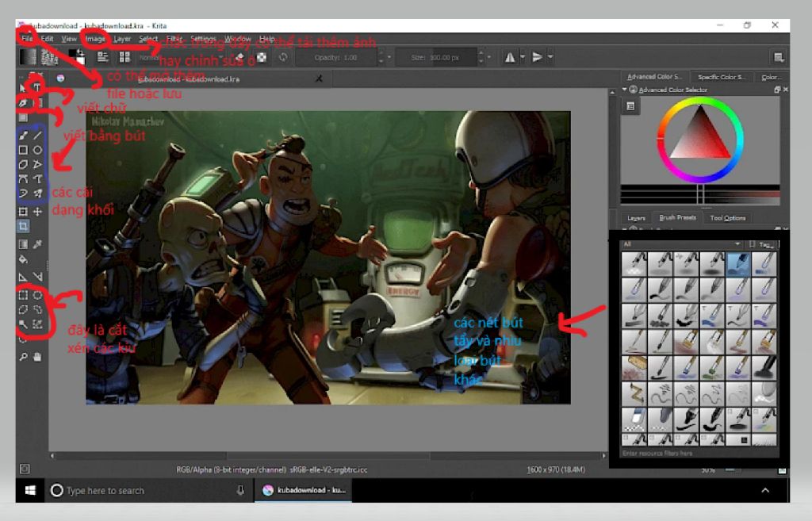Select the Contiguous Selection magic wand tool
The height and width of the screenshot is (521, 812).
click(x=23, y=324)
